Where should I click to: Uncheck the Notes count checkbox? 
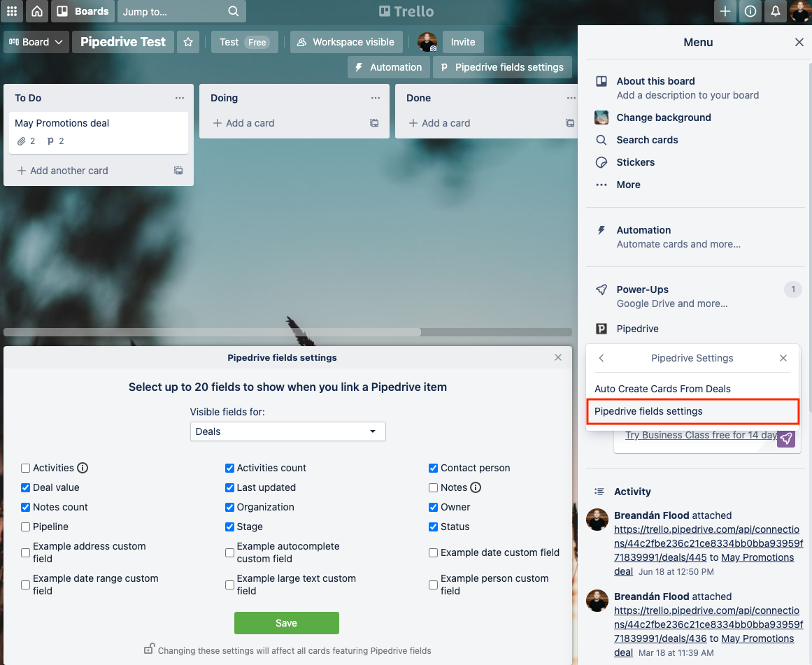tap(25, 508)
